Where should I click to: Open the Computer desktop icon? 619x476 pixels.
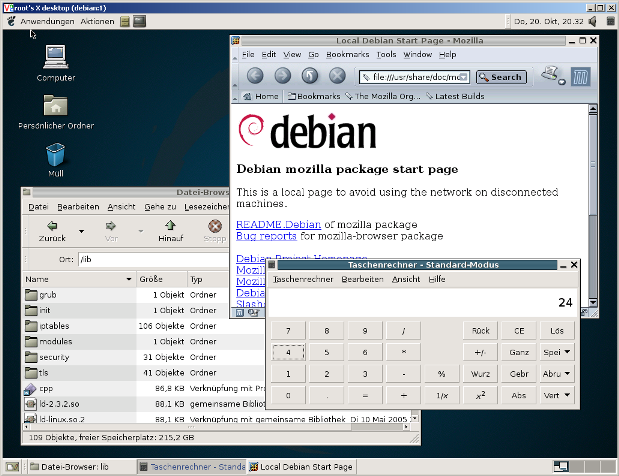click(x=55, y=59)
